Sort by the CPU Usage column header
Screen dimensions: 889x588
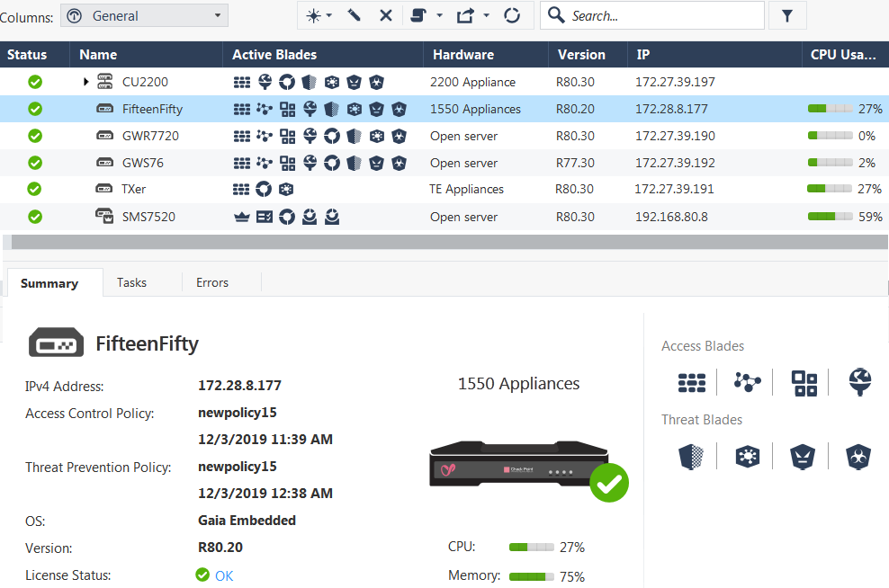click(845, 54)
